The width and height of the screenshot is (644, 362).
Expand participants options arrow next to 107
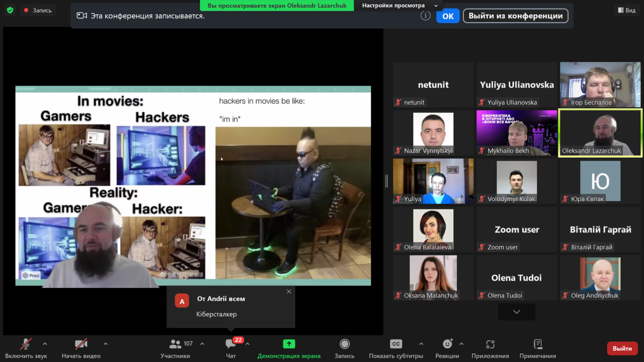202,344
